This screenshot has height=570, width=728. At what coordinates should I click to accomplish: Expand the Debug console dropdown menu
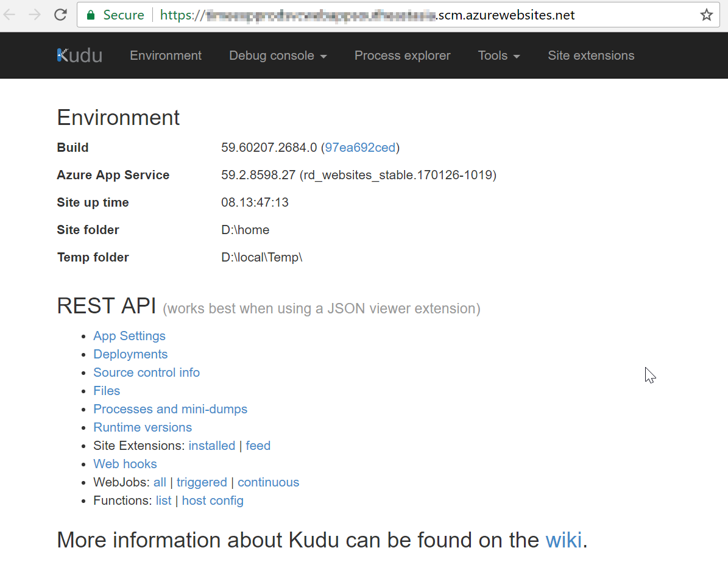coord(278,55)
